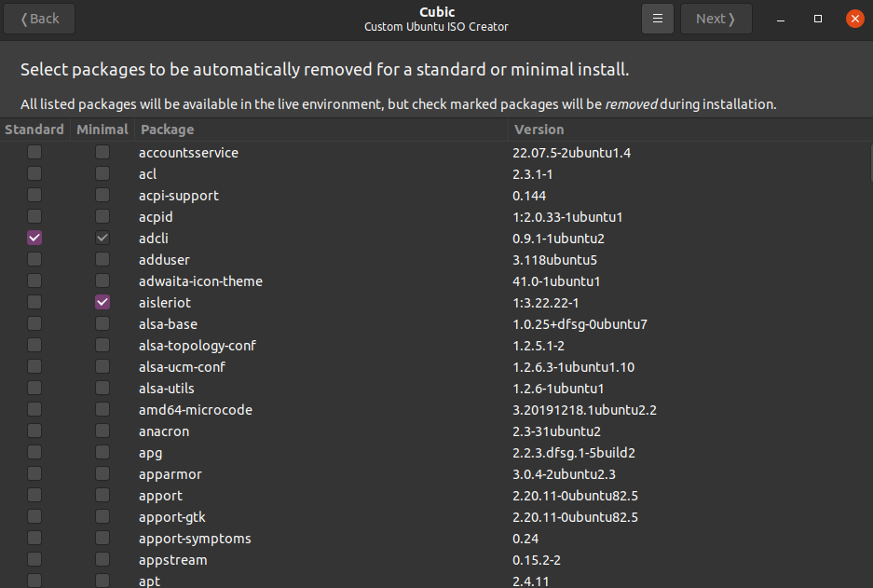Toggle the Minimal checkbox for adcli
This screenshot has width=873, height=588.
(102, 239)
